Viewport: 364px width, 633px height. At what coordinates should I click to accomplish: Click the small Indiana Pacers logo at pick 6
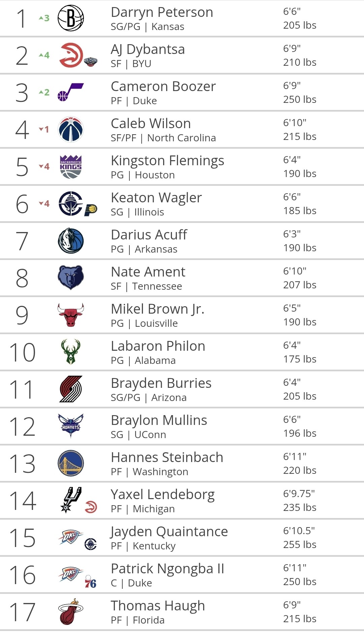(91, 210)
